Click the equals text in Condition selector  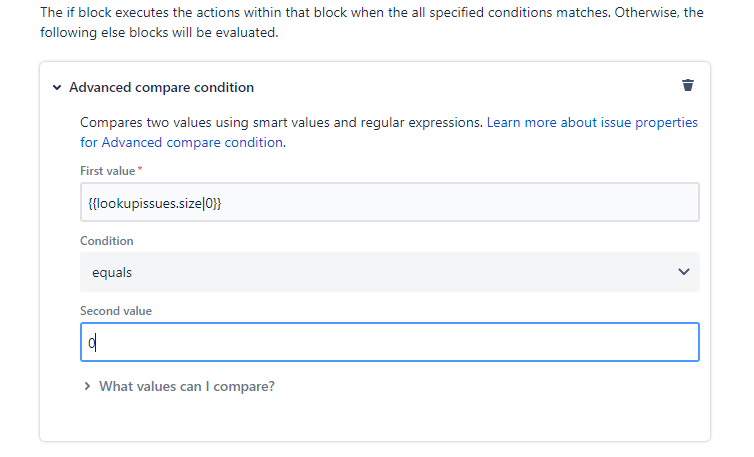click(112, 273)
